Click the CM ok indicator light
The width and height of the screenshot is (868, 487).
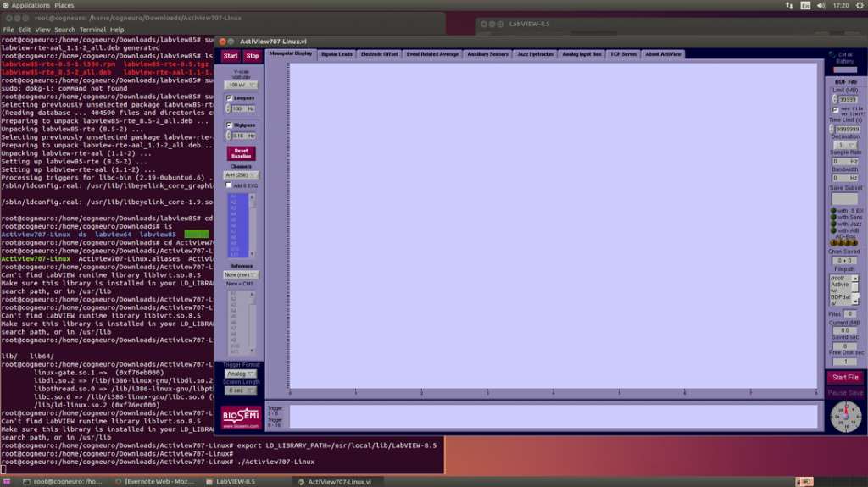click(832, 55)
